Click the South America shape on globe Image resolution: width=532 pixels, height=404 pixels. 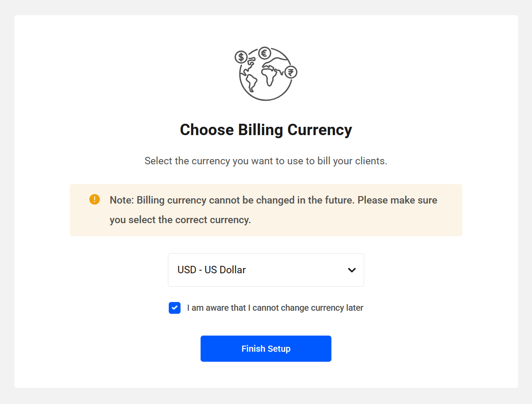point(251,82)
